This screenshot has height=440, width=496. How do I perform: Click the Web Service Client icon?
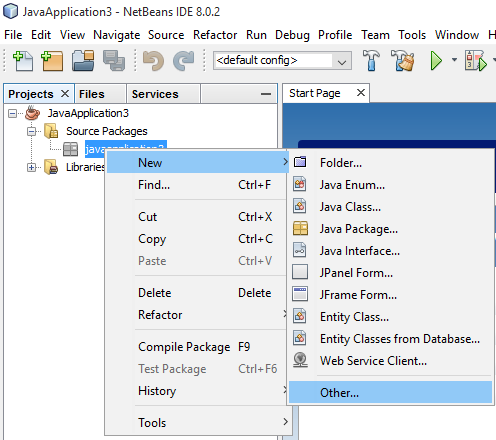pos(300,360)
